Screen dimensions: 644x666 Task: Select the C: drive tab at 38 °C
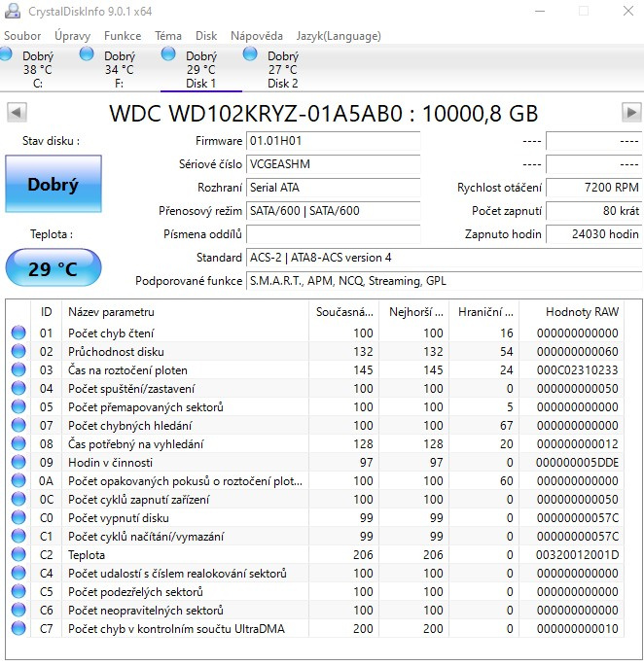coord(37,69)
